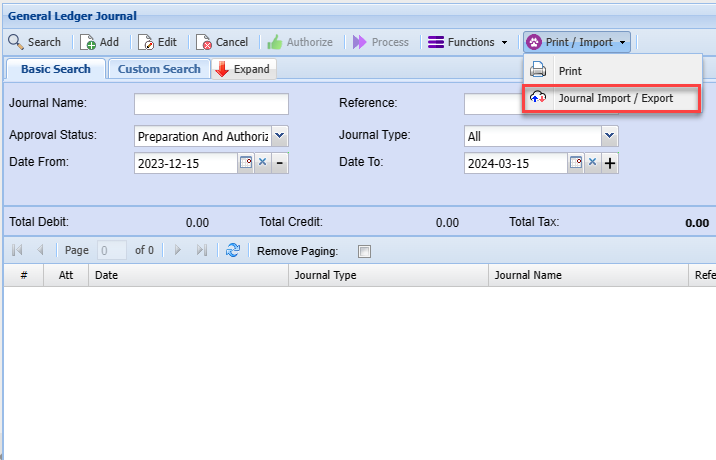Click the minus button beside Date From
Image resolution: width=716 pixels, height=460 pixels.
[x=280, y=163]
